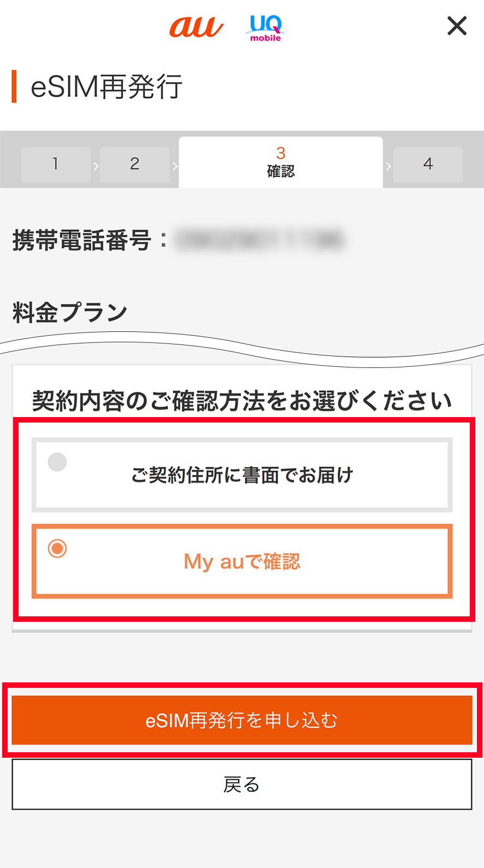This screenshot has width=484, height=868.
Task: Click the eSIM再発行 page title
Action: 107,87
